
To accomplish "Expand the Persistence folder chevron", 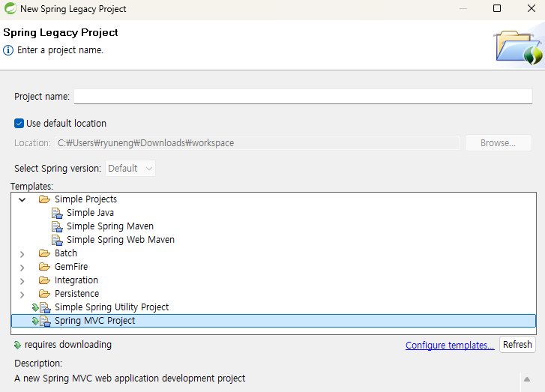I will click(x=22, y=295).
